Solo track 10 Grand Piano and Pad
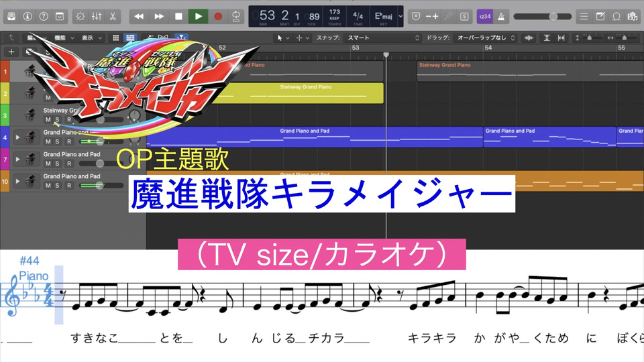The width and height of the screenshot is (644, 362). (58, 185)
